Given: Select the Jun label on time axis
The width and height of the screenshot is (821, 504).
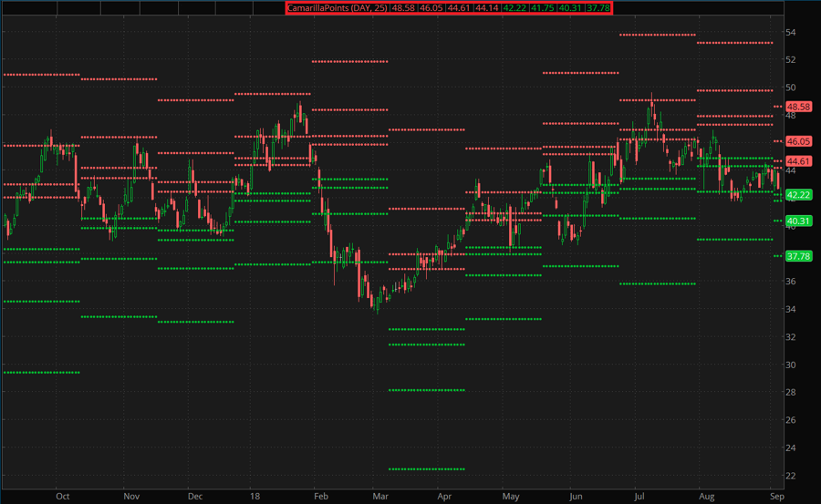Looking at the screenshot, I should point(576,497).
